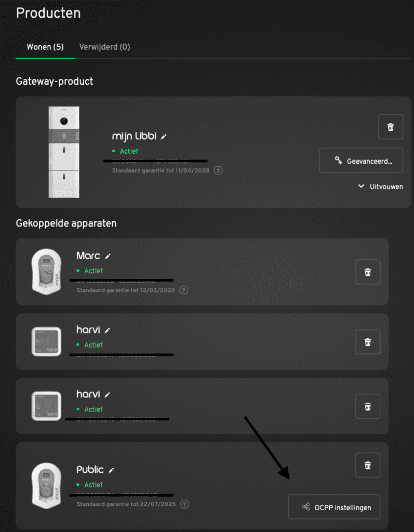Select the Wonen (5) tab
This screenshot has width=414, height=532.
coord(45,47)
